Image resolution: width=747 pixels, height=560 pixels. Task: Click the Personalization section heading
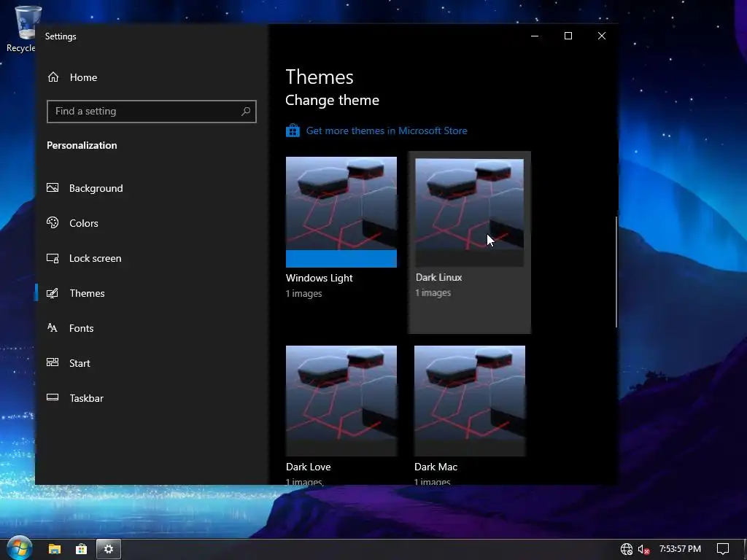pyautogui.click(x=82, y=145)
